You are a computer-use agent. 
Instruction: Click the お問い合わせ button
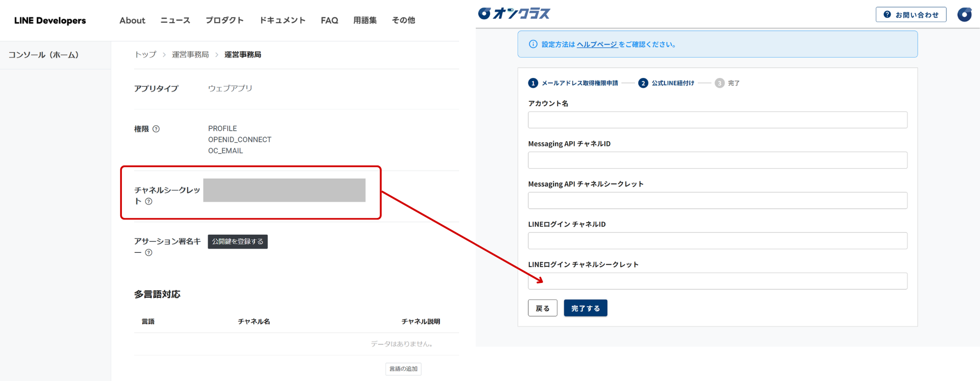[911, 15]
